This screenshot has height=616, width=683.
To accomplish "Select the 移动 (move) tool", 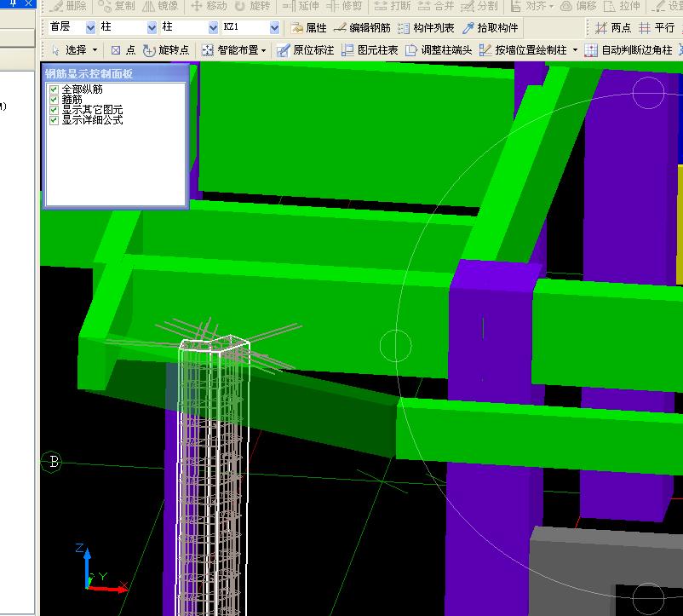I will tap(209, 6).
